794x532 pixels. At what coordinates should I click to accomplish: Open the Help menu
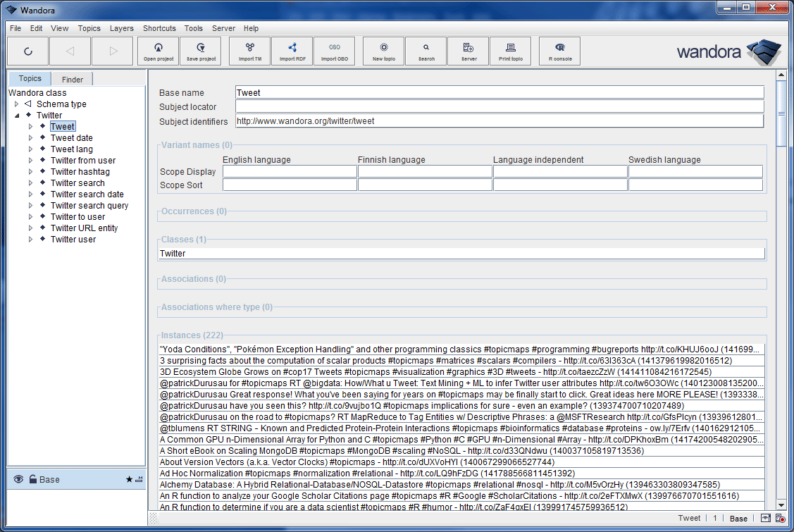251,28
